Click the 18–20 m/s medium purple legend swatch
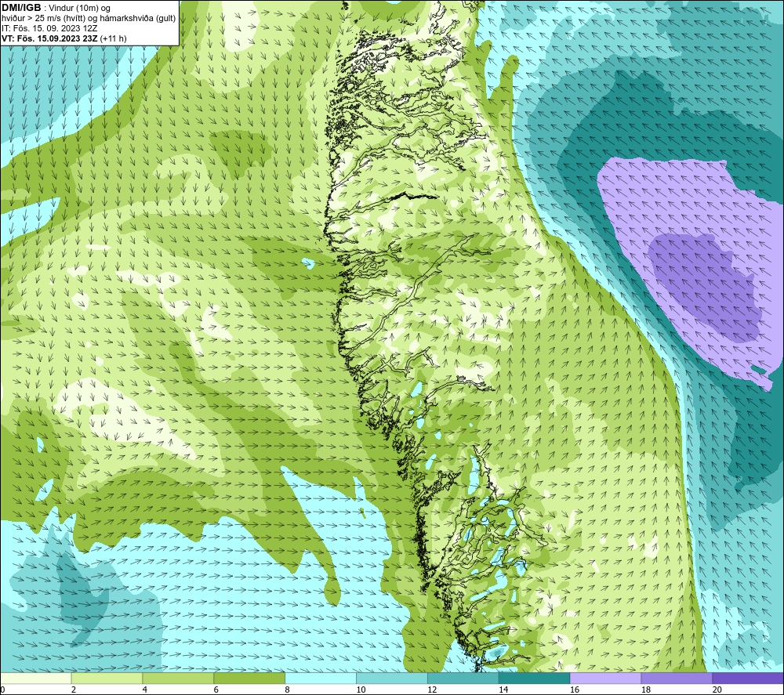The height and width of the screenshot is (695, 784). click(677, 678)
